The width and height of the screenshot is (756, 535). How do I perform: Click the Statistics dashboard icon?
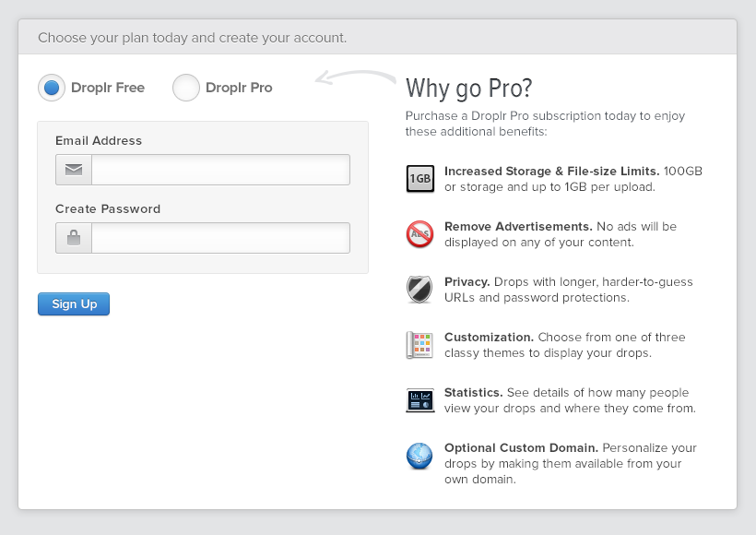[419, 400]
